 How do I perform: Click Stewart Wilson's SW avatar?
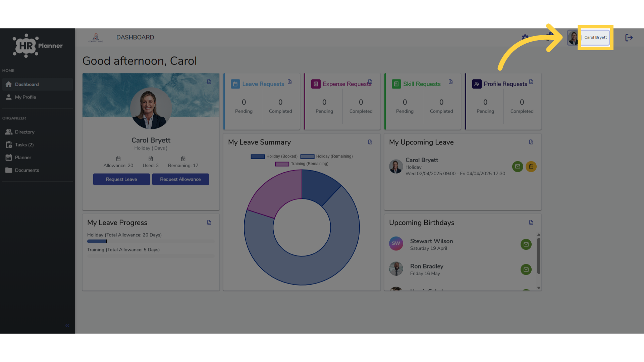pyautogui.click(x=396, y=244)
